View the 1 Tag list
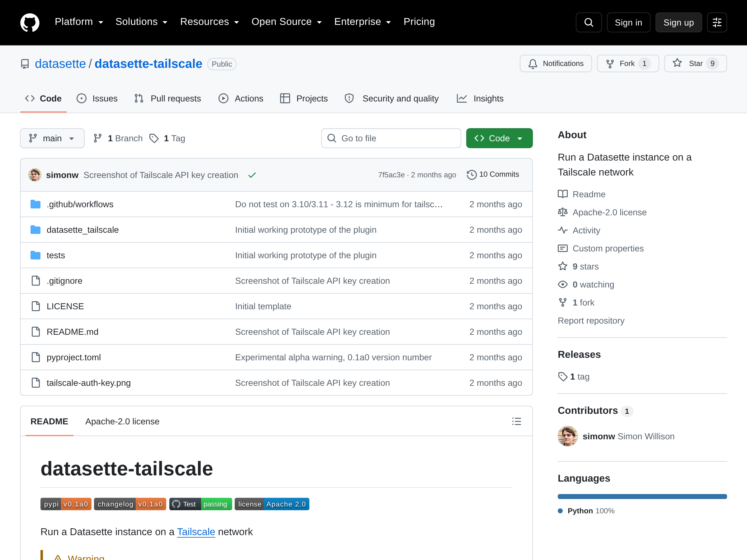Screen dimensions: 747x560 pos(167,138)
